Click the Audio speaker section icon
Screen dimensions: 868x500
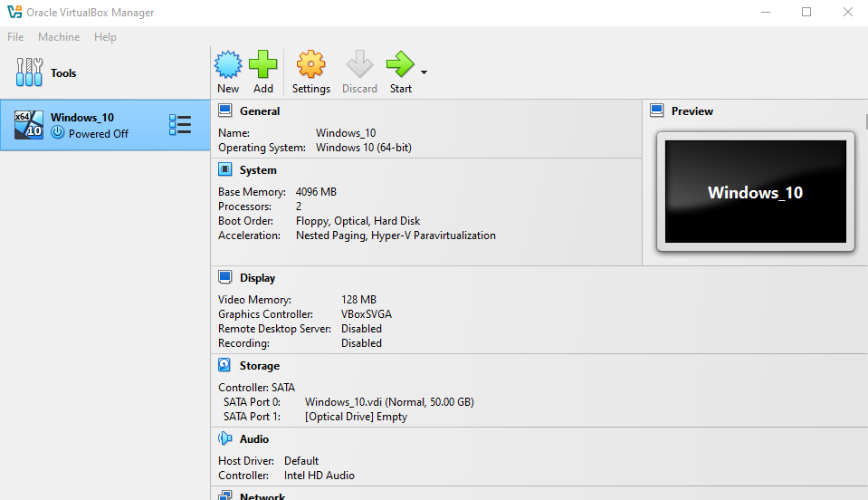(x=225, y=438)
